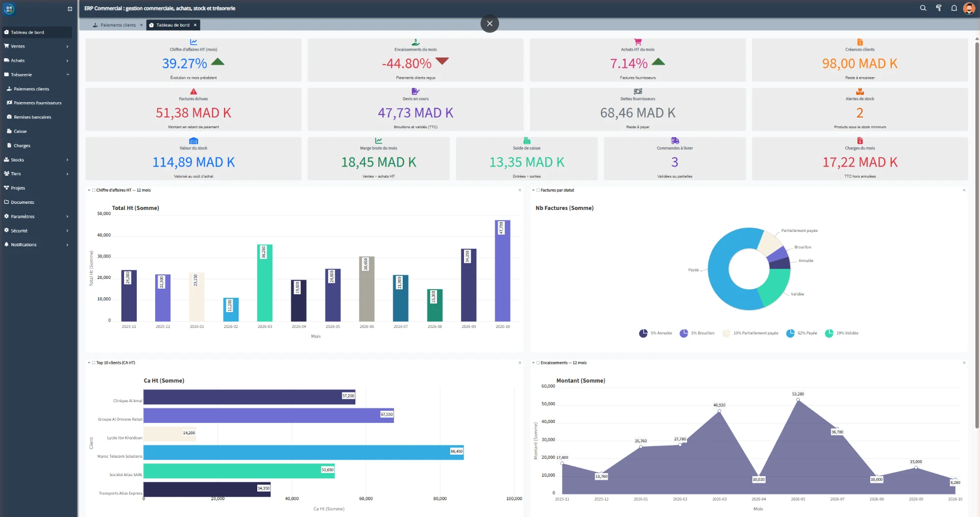This screenshot has height=517, width=980.
Task: Click the Créances clients invoice icon
Action: (860, 42)
